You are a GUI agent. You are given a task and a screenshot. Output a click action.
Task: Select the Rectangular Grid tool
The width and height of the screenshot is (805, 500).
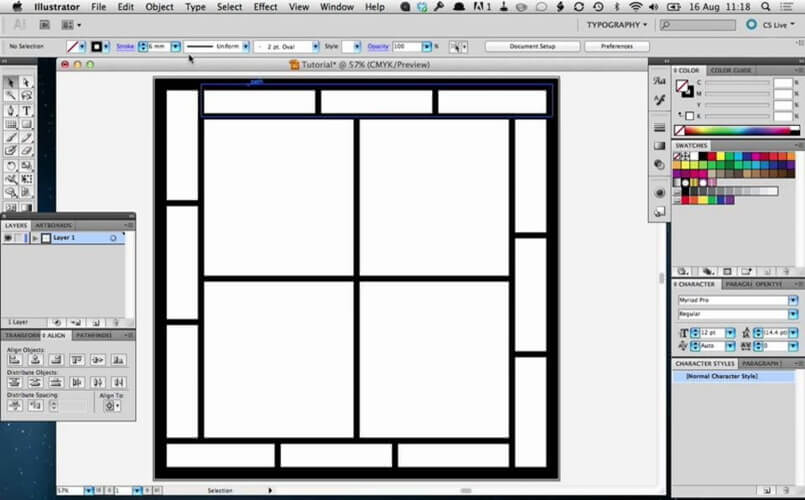click(x=11, y=124)
